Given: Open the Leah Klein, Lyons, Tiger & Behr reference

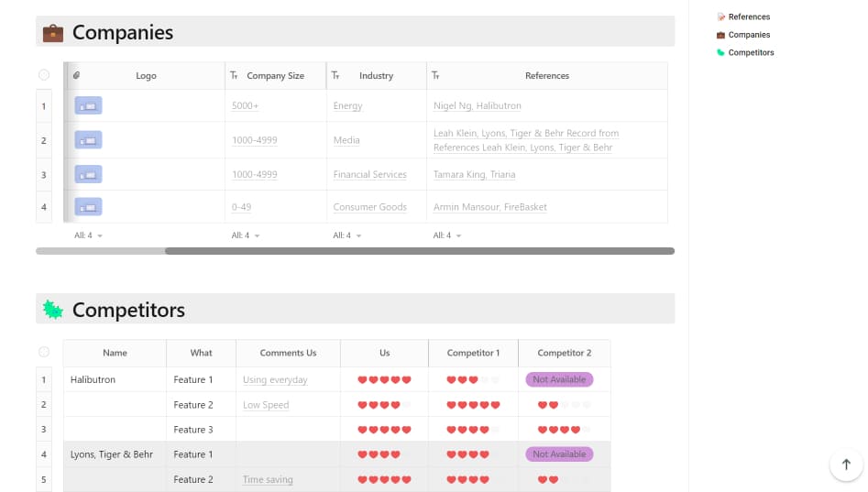Looking at the screenshot, I should click(526, 140).
